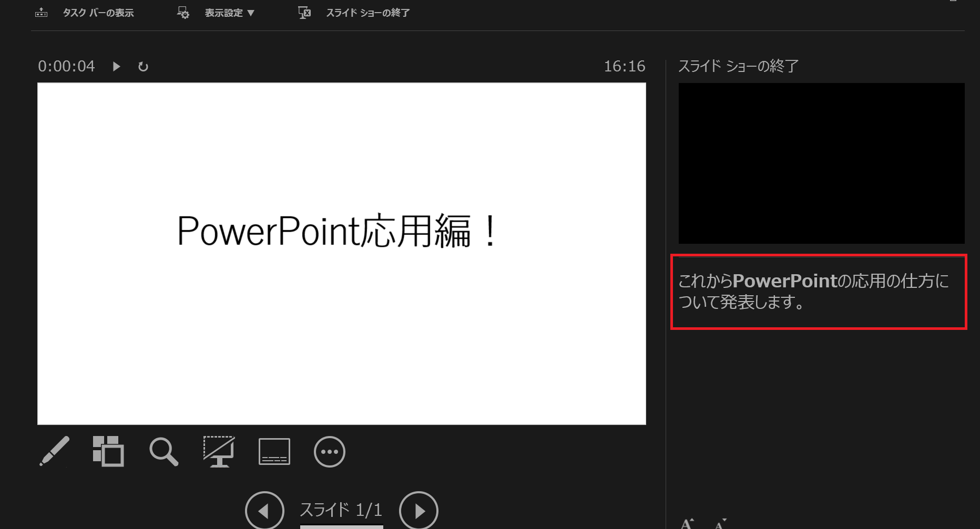Toggle subtitles icon below the slide

(x=274, y=452)
